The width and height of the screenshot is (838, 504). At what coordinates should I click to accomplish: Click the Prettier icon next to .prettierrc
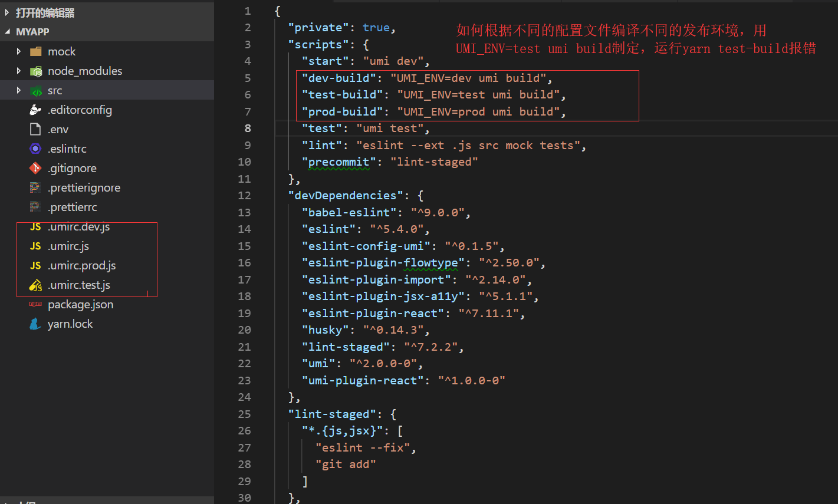tap(36, 207)
